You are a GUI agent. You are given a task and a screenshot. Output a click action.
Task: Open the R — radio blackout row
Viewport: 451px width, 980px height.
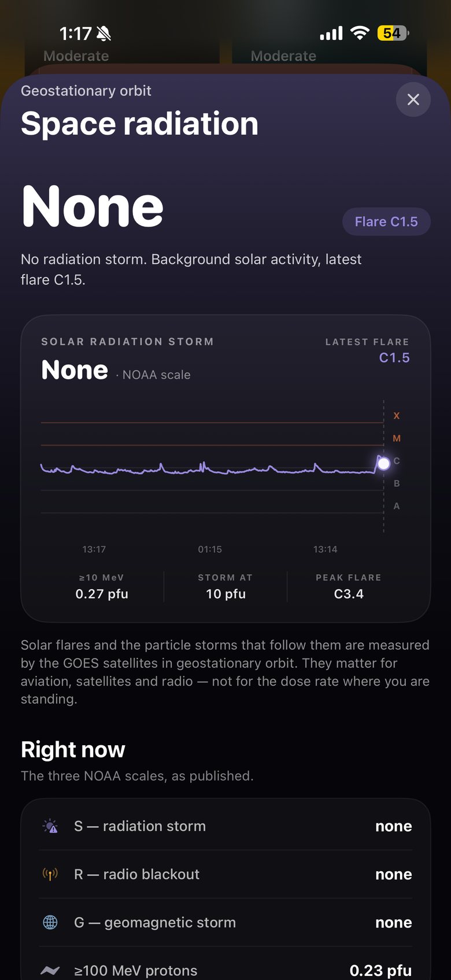coord(226,874)
